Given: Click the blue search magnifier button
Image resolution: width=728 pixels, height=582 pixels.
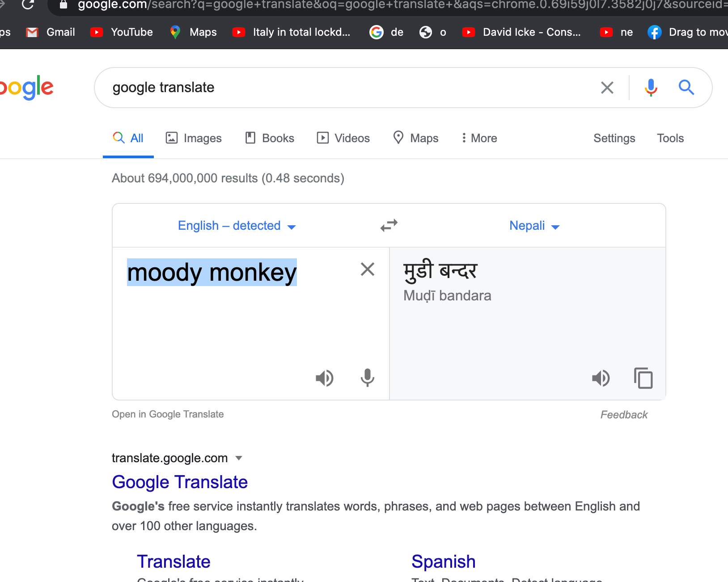Looking at the screenshot, I should 686,88.
